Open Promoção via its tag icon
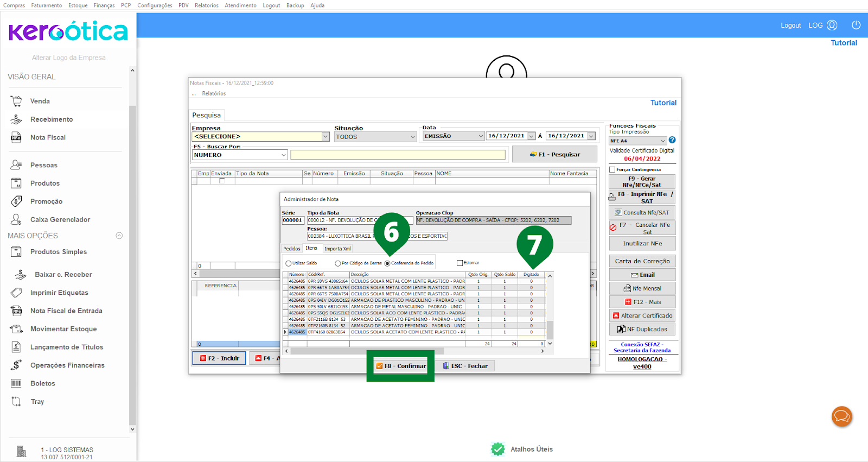868x462 pixels. tap(16, 201)
